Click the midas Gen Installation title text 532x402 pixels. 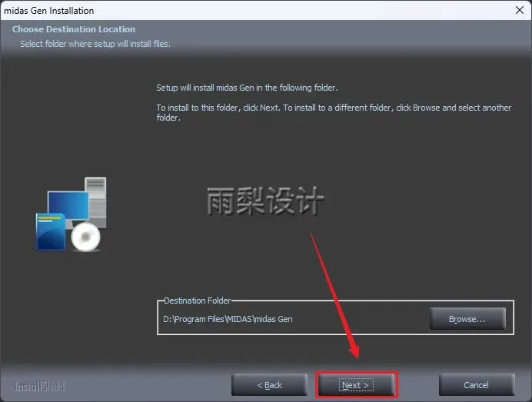[49, 11]
